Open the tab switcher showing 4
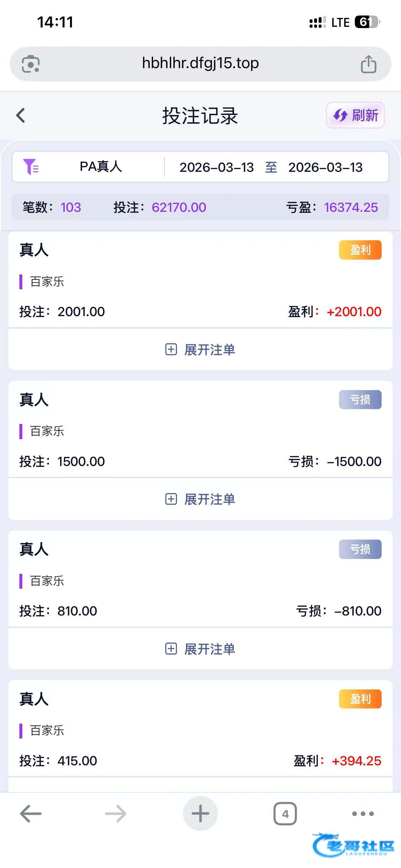 click(x=285, y=814)
